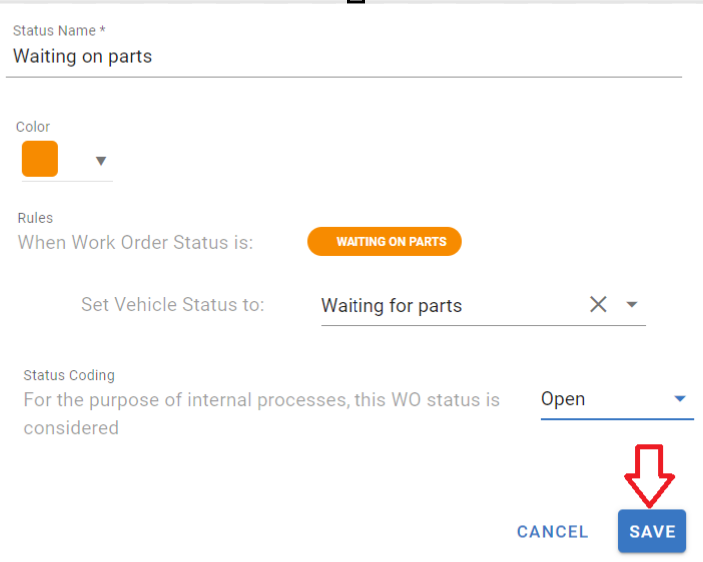Click the WAITING ON PARTS status chip

tap(385, 242)
